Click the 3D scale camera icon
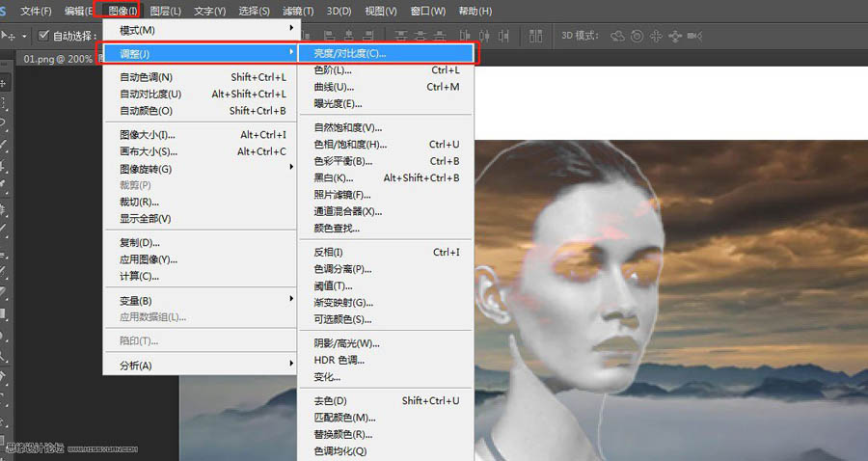 point(694,36)
